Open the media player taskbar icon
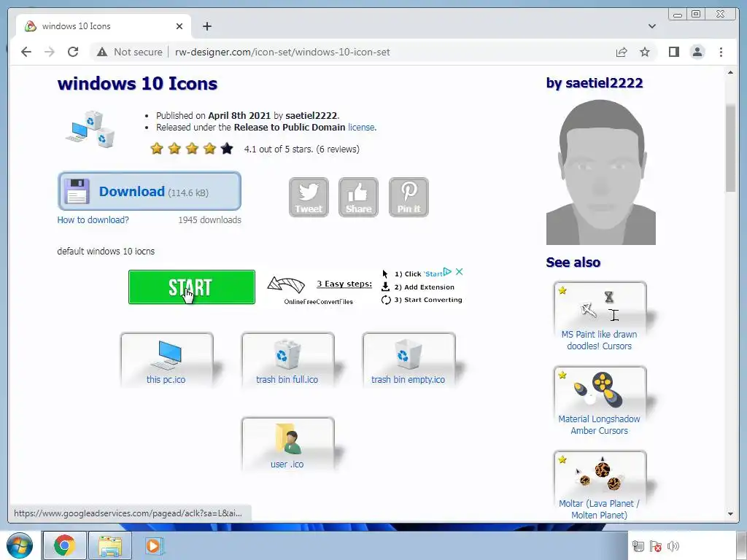 tap(155, 545)
